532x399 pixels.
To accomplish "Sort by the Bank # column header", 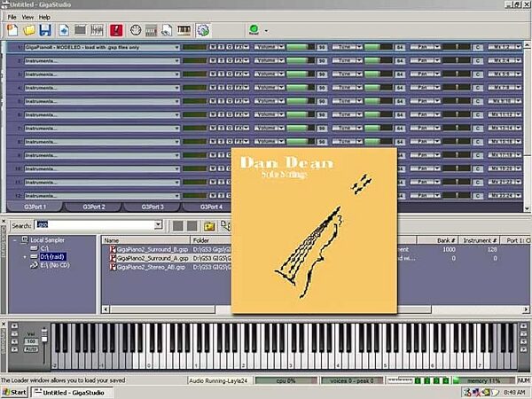I will pyautogui.click(x=438, y=240).
